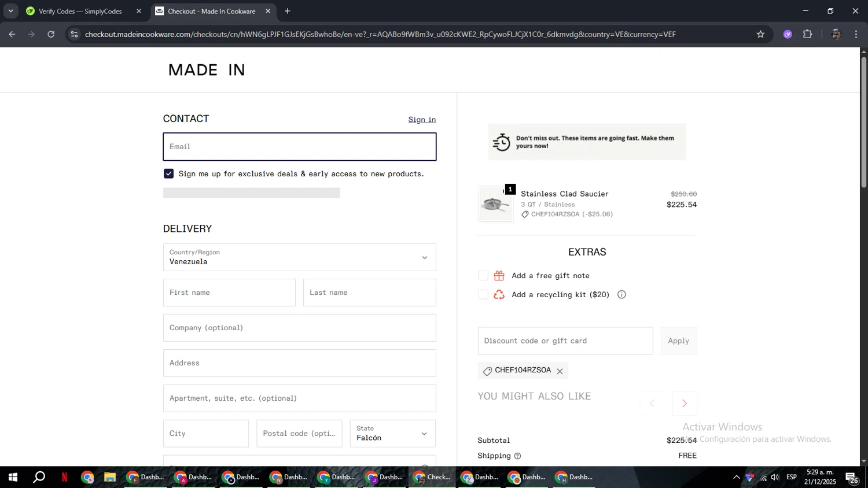Focus the Email field

click(x=300, y=147)
